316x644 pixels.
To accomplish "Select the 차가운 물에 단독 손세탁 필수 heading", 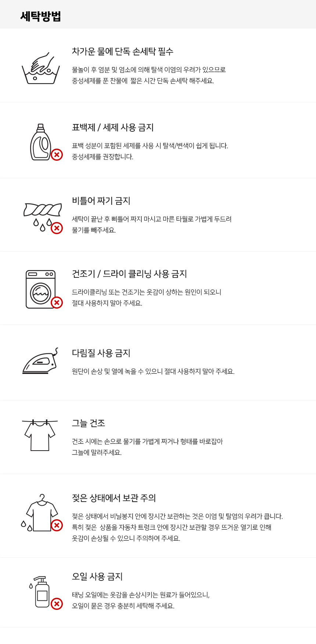I will pyautogui.click(x=122, y=51).
